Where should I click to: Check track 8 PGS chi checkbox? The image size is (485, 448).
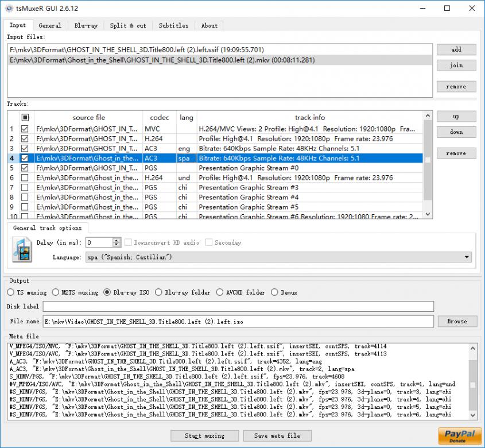click(25, 197)
